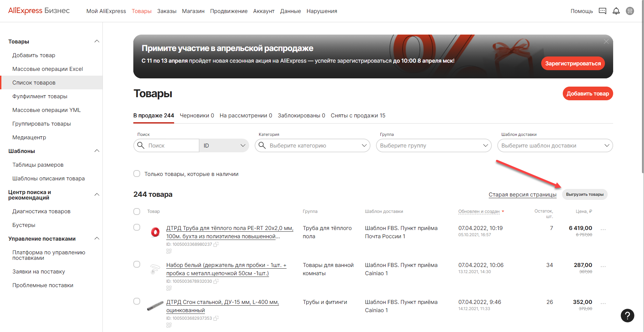Image resolution: width=644 pixels, height=332 pixels.
Task: Open the Аккаунт top menu
Action: pos(264,11)
